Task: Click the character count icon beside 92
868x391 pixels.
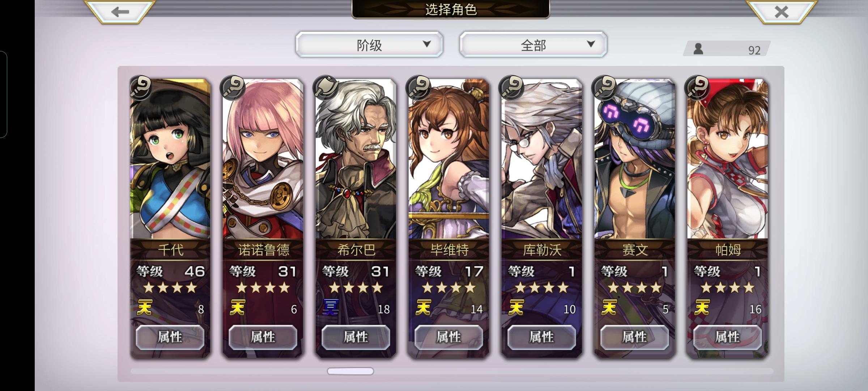Action: [698, 49]
